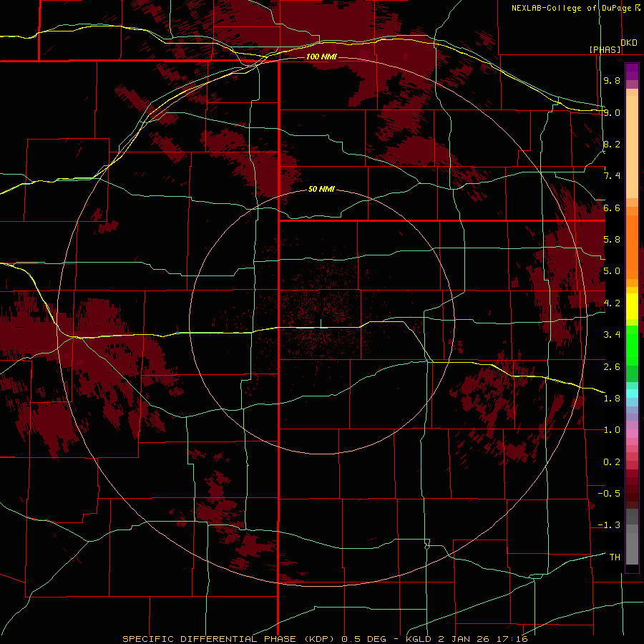Click the 6.6 legend value
Image resolution: width=644 pixels, height=644 pixels.
[x=612, y=208]
